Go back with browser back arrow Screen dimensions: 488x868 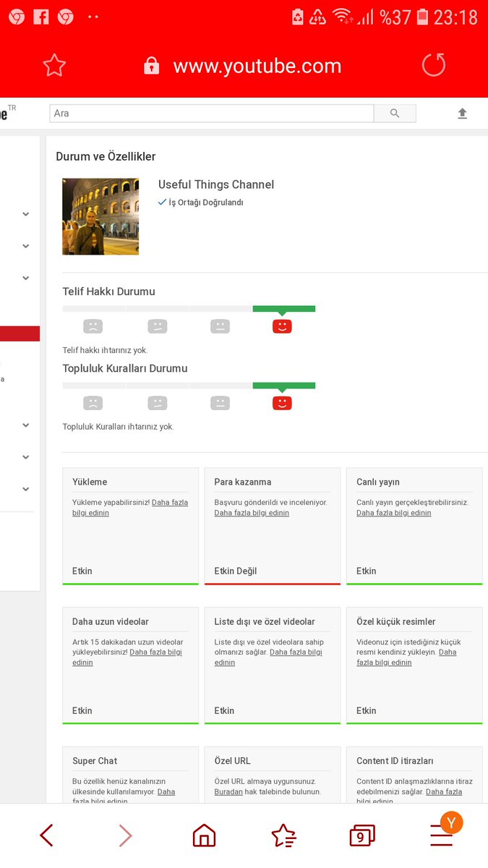(x=46, y=835)
